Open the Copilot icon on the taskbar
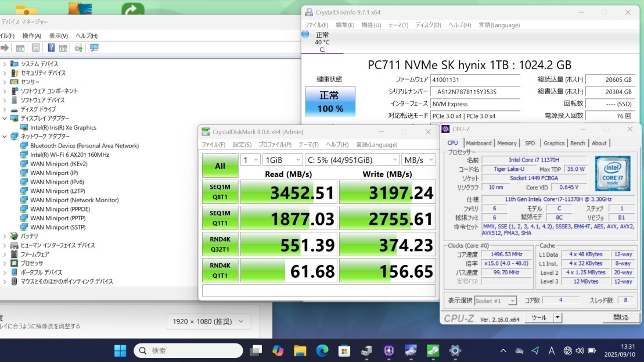This screenshot has width=644, height=362. pos(278,350)
